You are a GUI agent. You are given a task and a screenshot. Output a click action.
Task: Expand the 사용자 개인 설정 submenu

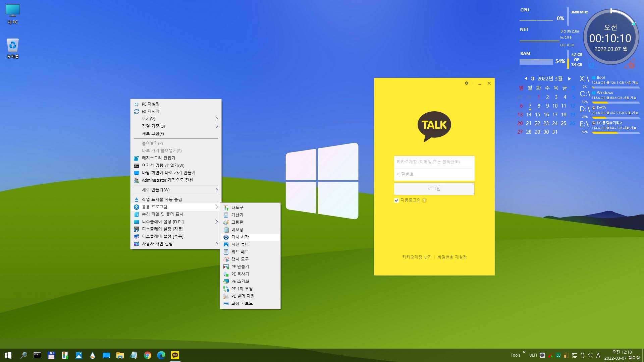tap(176, 244)
